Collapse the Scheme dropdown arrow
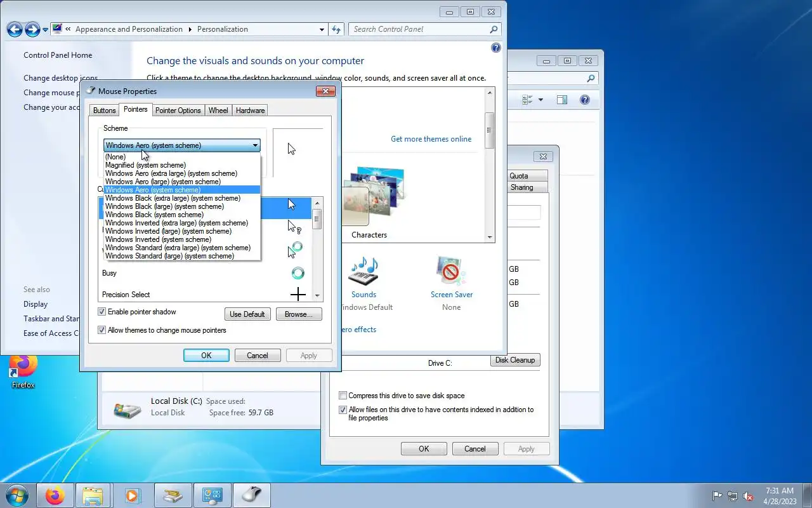The height and width of the screenshot is (508, 812). click(x=255, y=145)
